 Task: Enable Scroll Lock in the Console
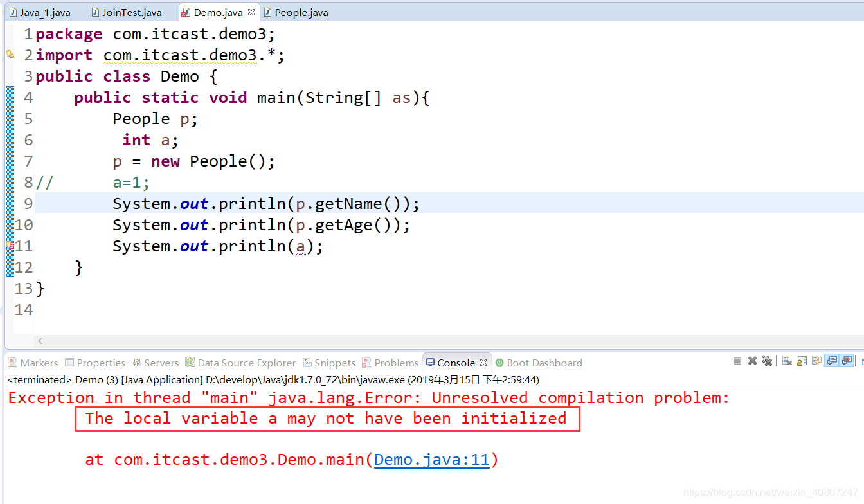(801, 361)
